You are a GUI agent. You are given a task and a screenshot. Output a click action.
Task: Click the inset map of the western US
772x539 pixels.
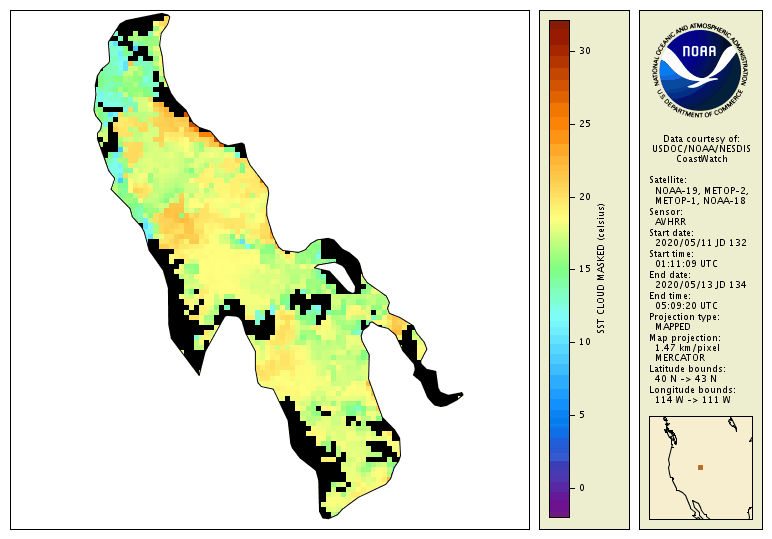(701, 468)
